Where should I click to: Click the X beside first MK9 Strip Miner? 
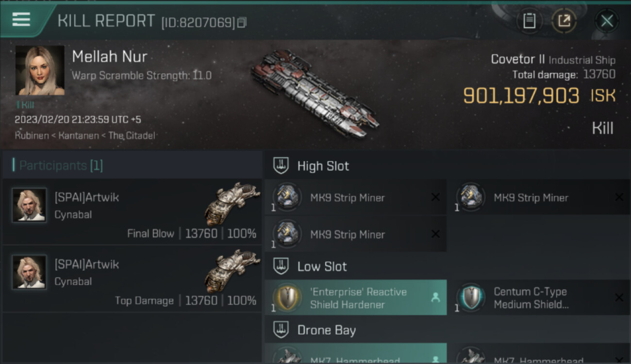(x=435, y=197)
